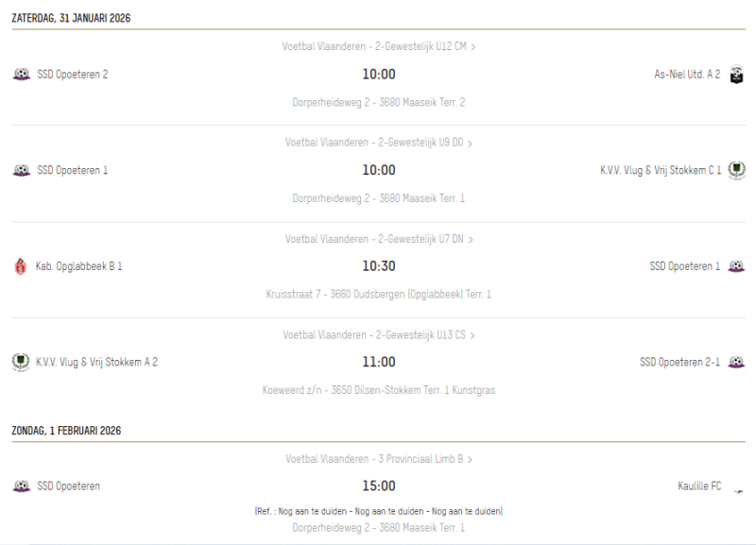This screenshot has width=756, height=545.
Task: Click the Kab. Opglabbeek B 1 club logo
Action: (21, 266)
